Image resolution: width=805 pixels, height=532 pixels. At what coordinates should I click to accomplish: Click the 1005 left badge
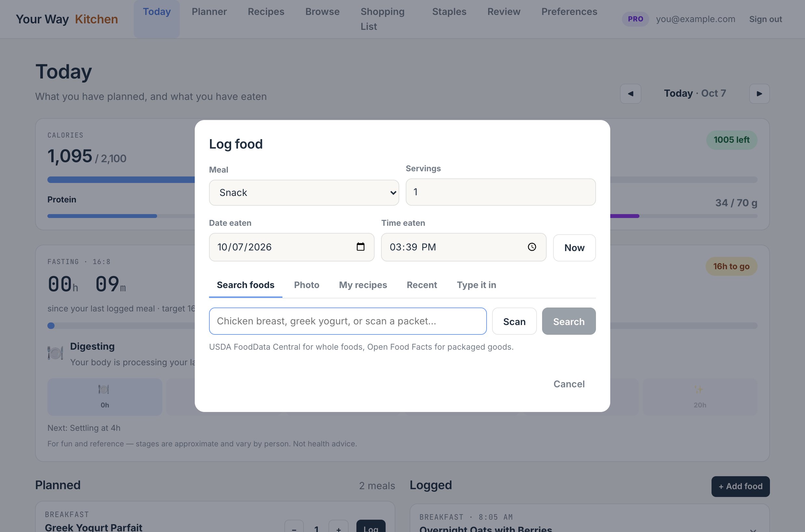pos(732,140)
